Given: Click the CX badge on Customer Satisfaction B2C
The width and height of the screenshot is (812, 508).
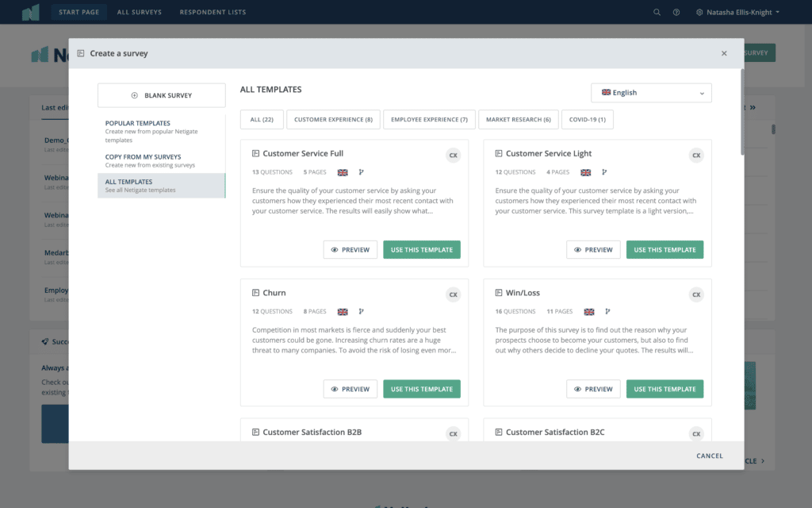Looking at the screenshot, I should [696, 433].
